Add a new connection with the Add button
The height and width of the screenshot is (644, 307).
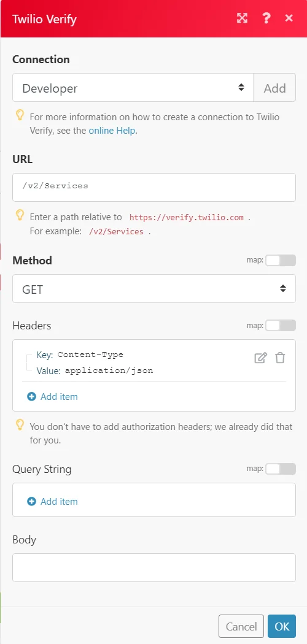275,88
